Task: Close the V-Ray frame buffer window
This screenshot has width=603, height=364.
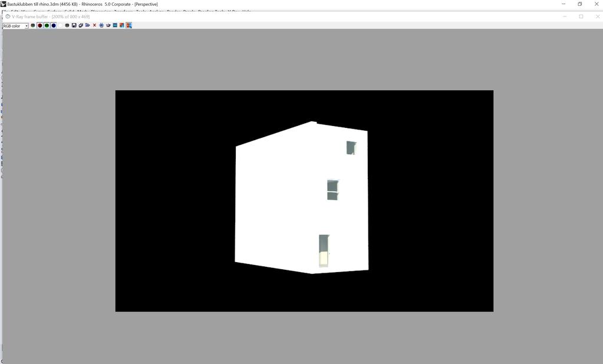Action: [x=597, y=16]
